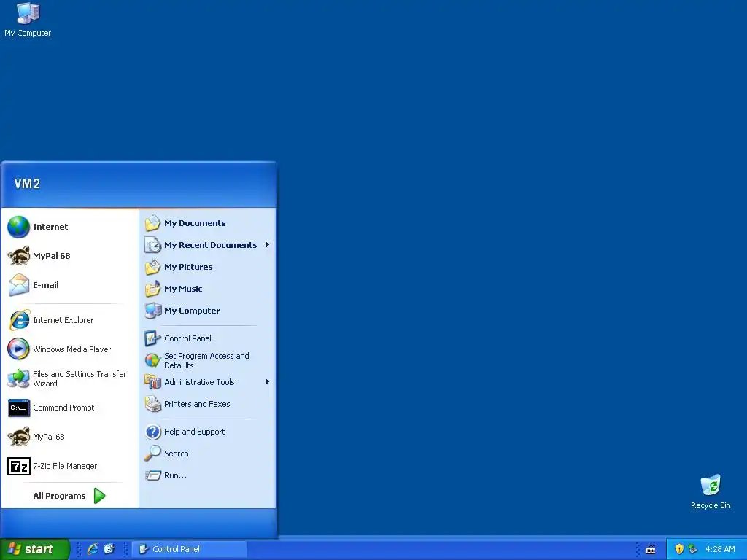This screenshot has width=747, height=560.
Task: Launch Internet Explorer from Quick Launch bar
Action: pyautogui.click(x=93, y=549)
